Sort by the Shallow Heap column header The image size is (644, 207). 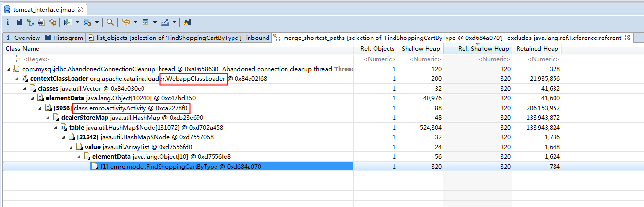(420, 49)
